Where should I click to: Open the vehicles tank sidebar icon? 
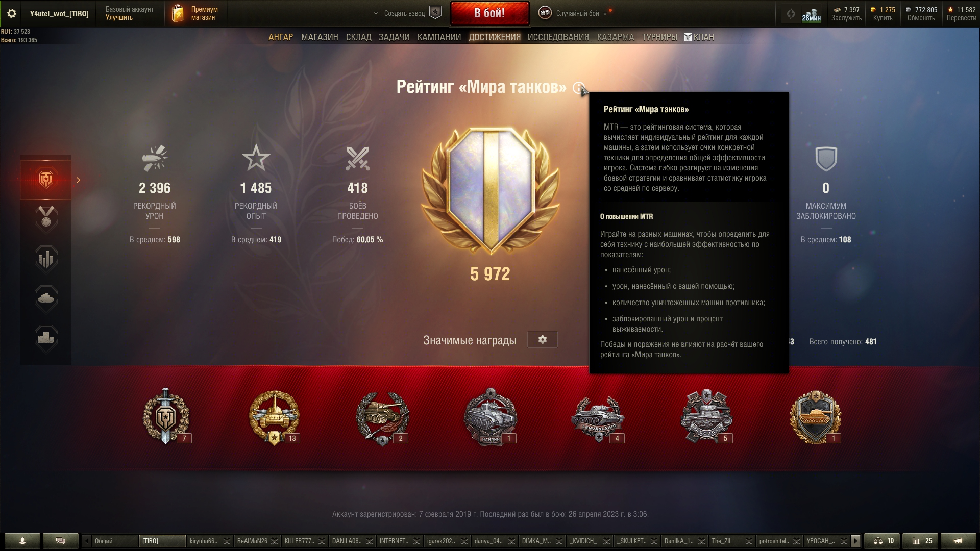click(x=46, y=298)
